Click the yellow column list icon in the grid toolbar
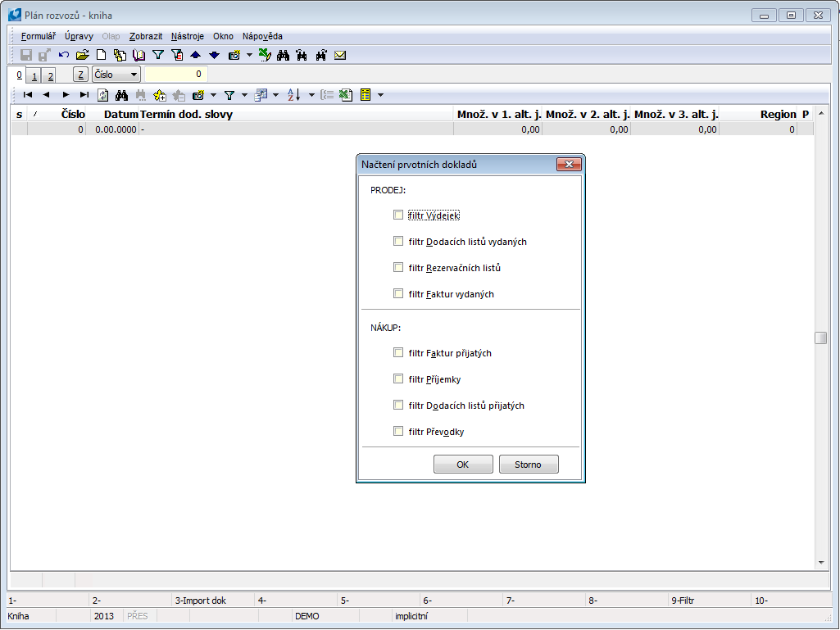840x630 pixels. (x=366, y=95)
